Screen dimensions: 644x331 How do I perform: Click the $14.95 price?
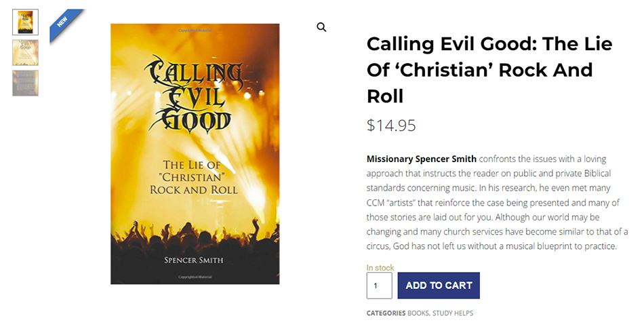[391, 125]
